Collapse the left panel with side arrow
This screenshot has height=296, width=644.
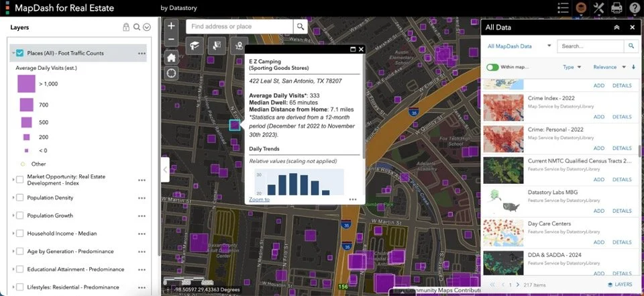coord(165,169)
